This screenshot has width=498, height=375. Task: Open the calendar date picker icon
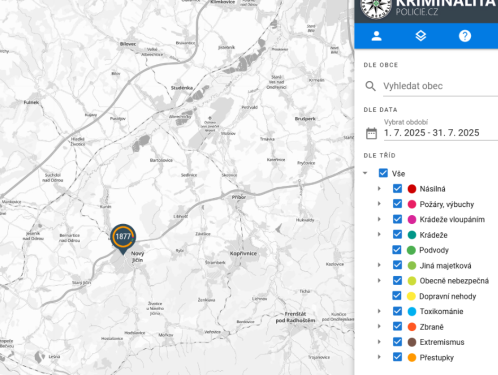[371, 133]
